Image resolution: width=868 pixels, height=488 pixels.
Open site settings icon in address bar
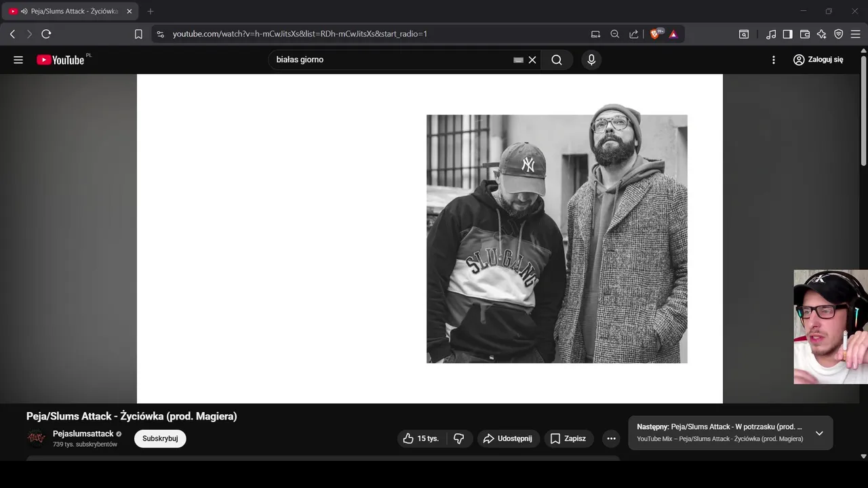tap(160, 34)
